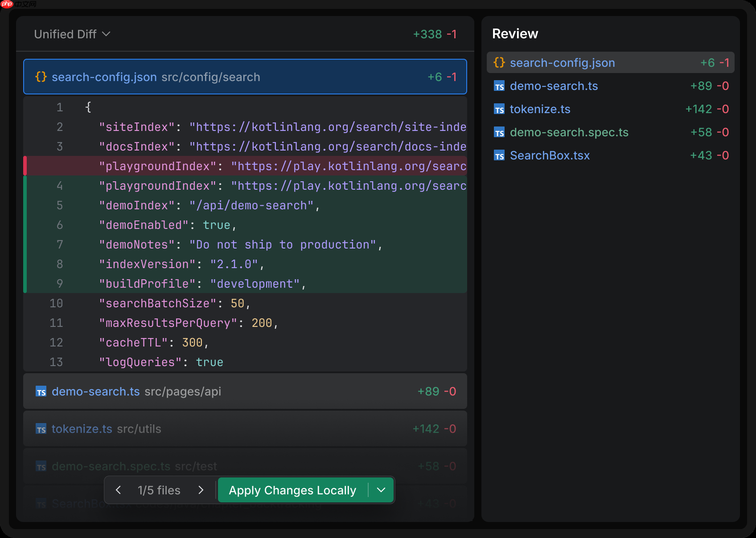This screenshot has width=756, height=538.
Task: Select the removed playgroundIndex line in the diff
Action: 245,166
